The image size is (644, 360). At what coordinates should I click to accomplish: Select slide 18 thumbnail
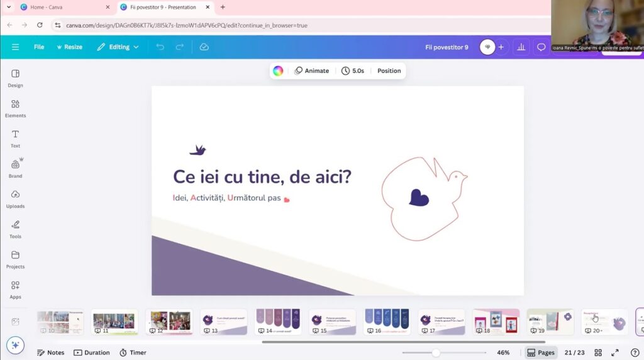pyautogui.click(x=496, y=322)
